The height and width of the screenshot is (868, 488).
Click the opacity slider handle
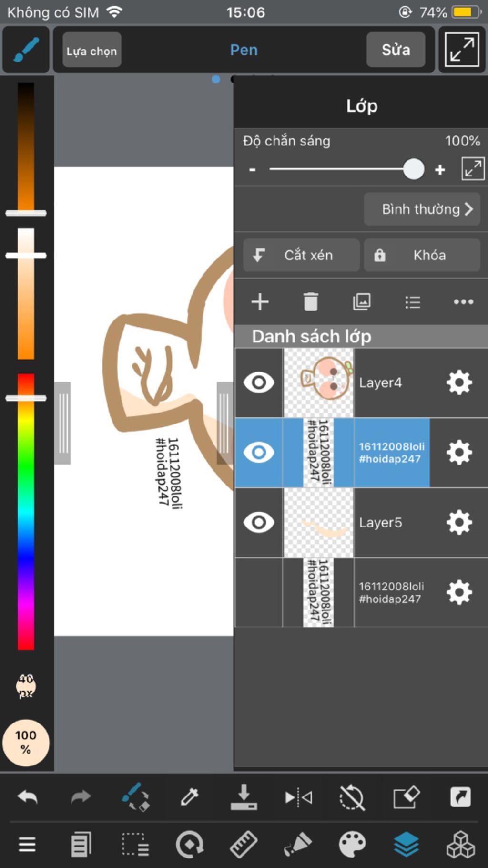(x=413, y=169)
